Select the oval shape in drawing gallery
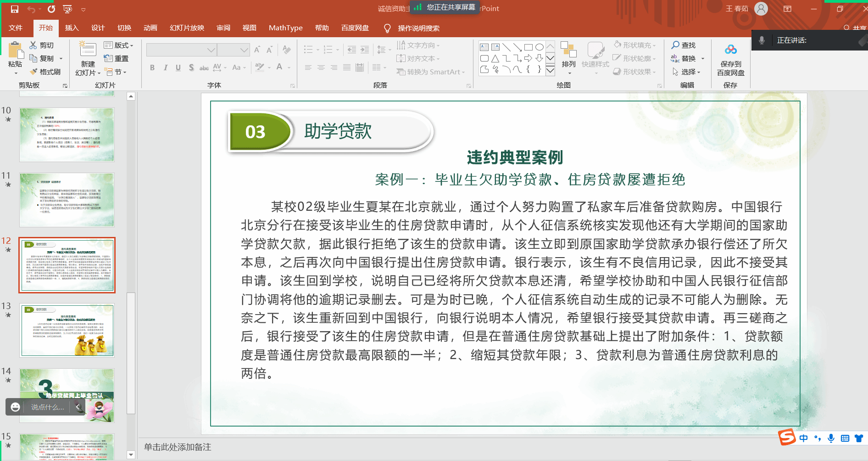The width and height of the screenshot is (868, 461). pyautogui.click(x=540, y=47)
